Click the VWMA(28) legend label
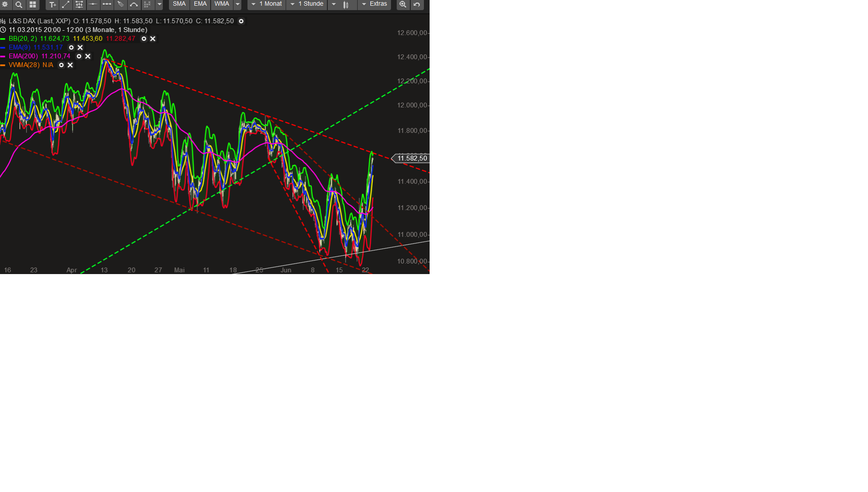 pyautogui.click(x=24, y=65)
